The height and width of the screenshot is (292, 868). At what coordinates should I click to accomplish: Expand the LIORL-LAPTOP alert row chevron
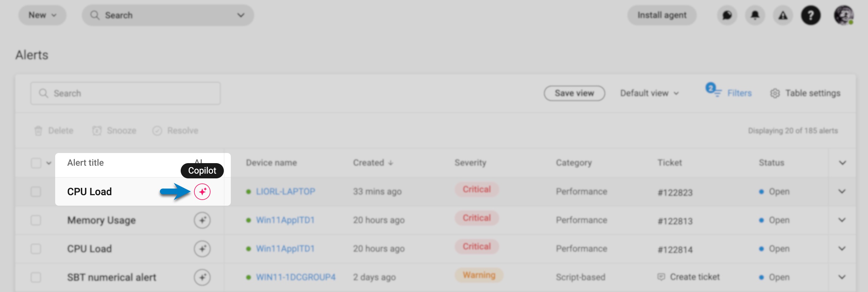click(x=842, y=191)
